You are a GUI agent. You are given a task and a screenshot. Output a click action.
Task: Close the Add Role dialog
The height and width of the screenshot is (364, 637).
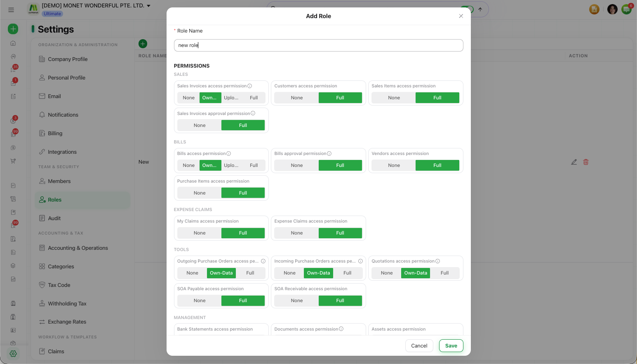coord(461,16)
